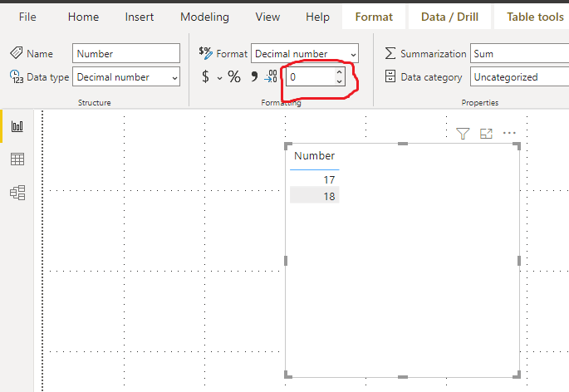This screenshot has height=392, width=569.
Task: Click the visual's bottom-center resize handle
Action: pos(403,377)
